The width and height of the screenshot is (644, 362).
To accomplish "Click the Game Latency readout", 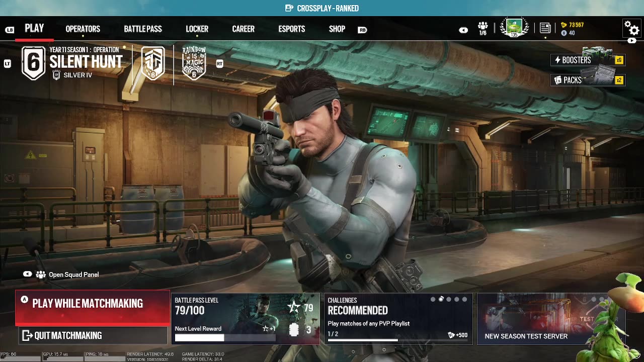I will pos(203,354).
